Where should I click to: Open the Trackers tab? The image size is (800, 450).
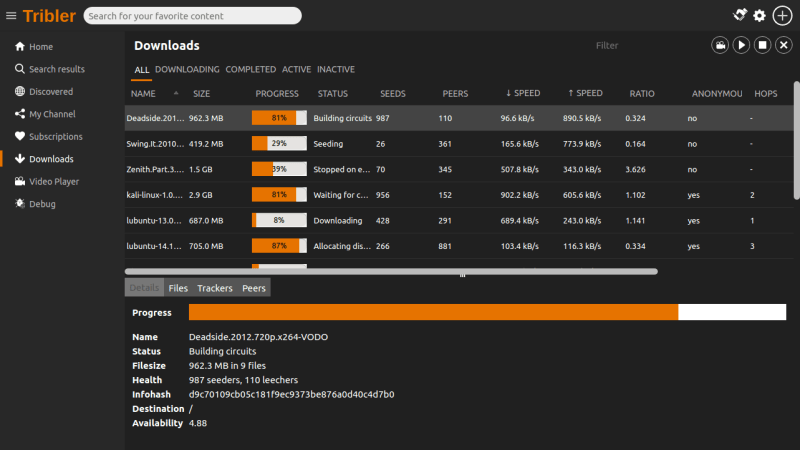pyautogui.click(x=215, y=288)
